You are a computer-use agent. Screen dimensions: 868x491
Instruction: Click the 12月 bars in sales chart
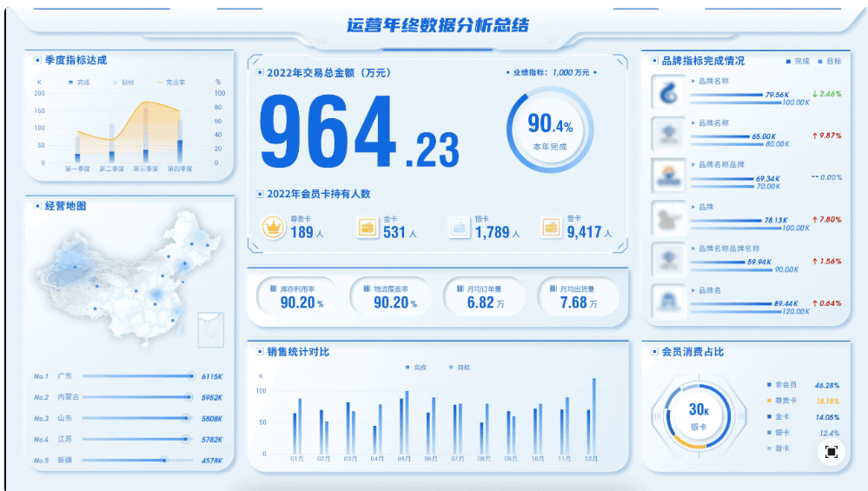[591, 416]
